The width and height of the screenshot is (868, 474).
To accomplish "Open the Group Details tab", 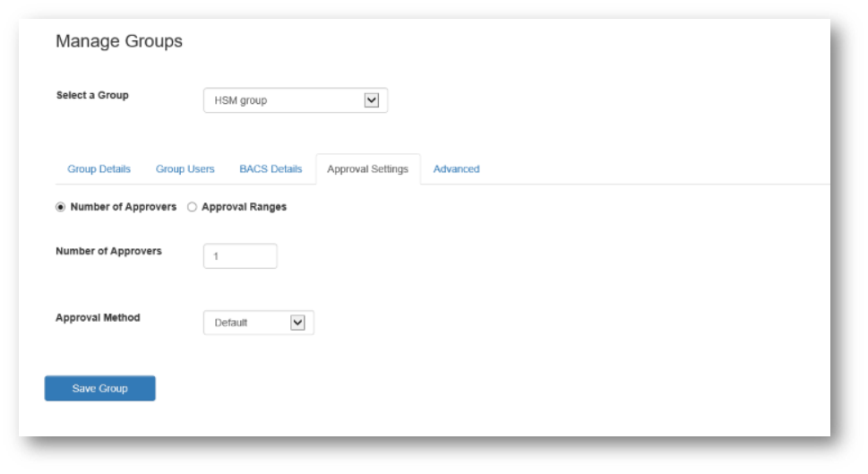I will click(99, 168).
